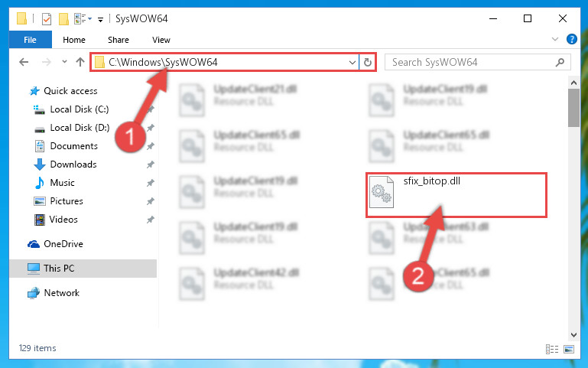Toggle pin for Music folder
This screenshot has width=588, height=368.
pos(151,183)
